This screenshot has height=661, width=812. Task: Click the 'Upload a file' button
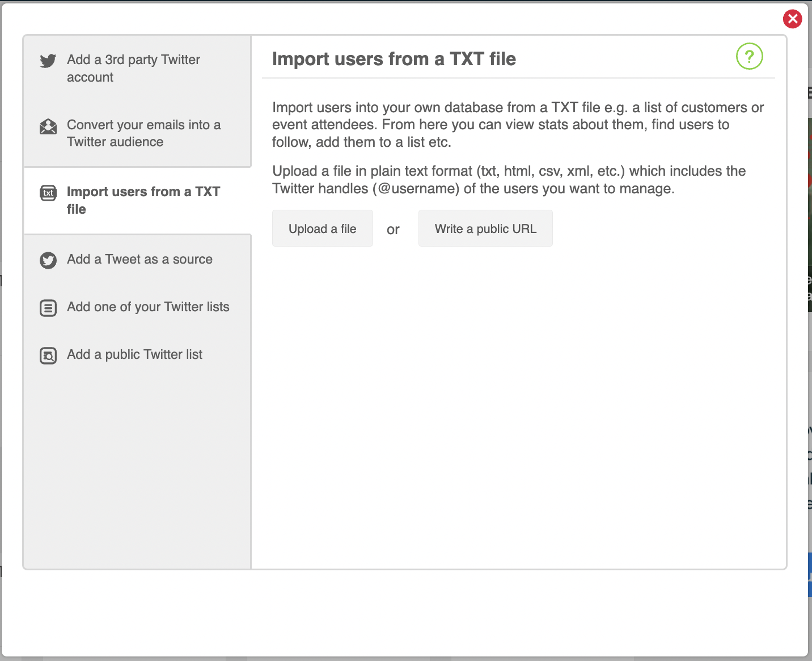coord(323,228)
